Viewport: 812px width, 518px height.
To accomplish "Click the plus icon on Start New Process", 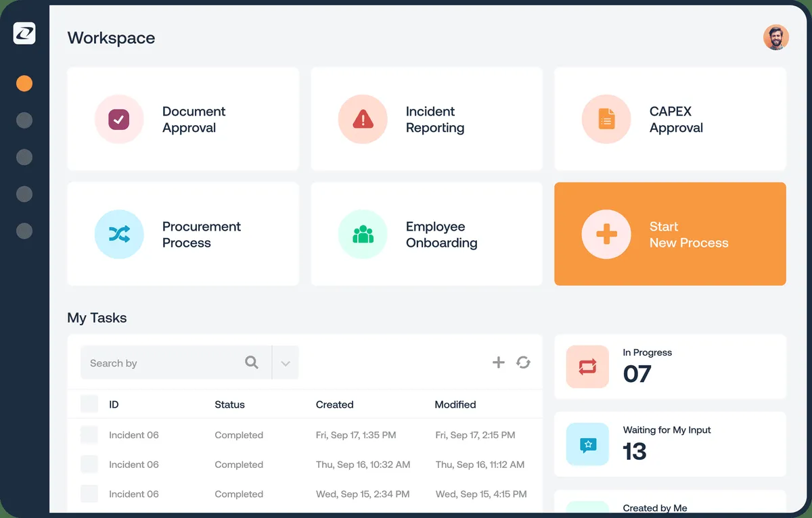I will [x=606, y=235].
